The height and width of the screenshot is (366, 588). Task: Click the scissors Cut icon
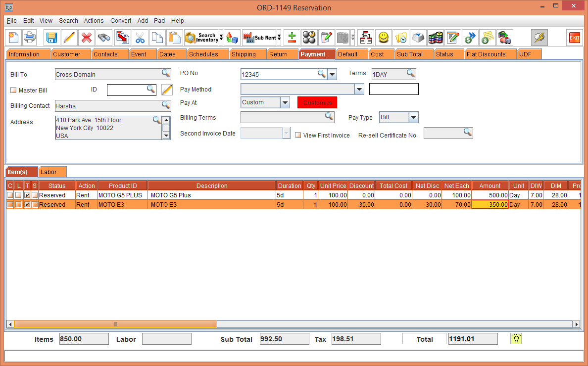click(x=140, y=38)
